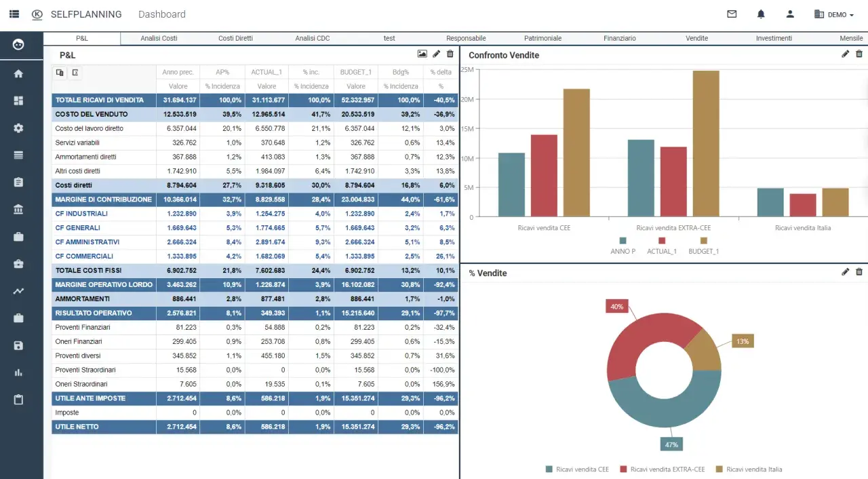Switch to Analisi CDC tab
The width and height of the screenshot is (868, 479).
point(313,39)
